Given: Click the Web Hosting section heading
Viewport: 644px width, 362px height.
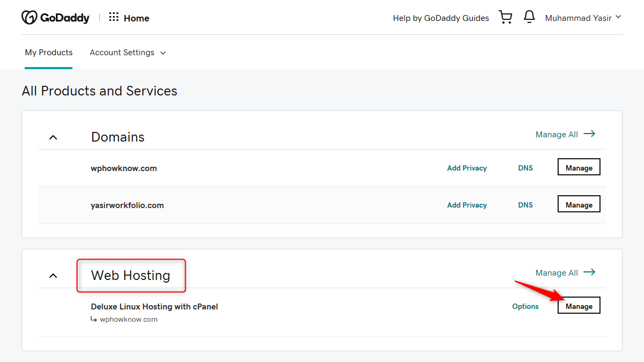Looking at the screenshot, I should pyautogui.click(x=130, y=276).
